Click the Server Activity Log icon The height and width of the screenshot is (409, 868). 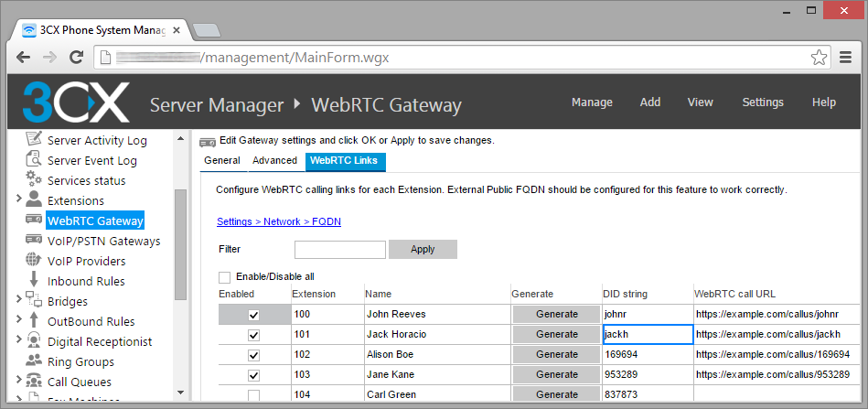34,139
